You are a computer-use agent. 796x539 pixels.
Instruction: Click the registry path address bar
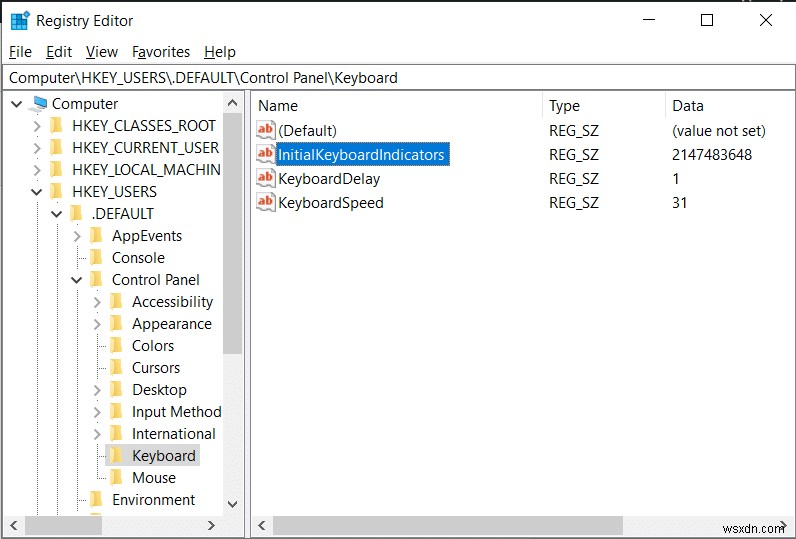398,77
